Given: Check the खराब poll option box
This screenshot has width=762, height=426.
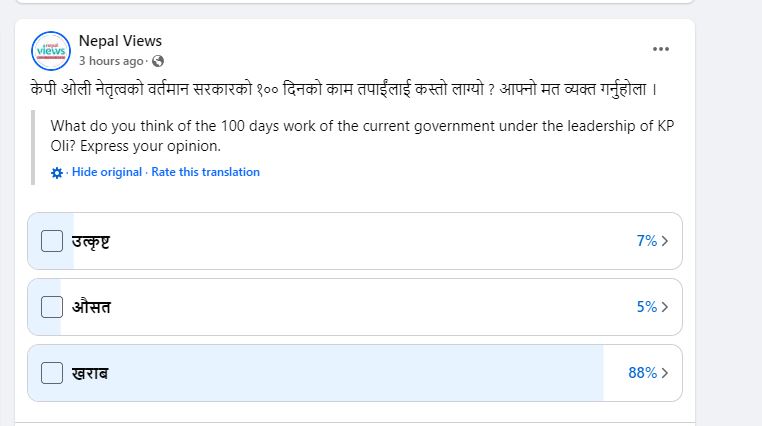Looking at the screenshot, I should [52, 373].
